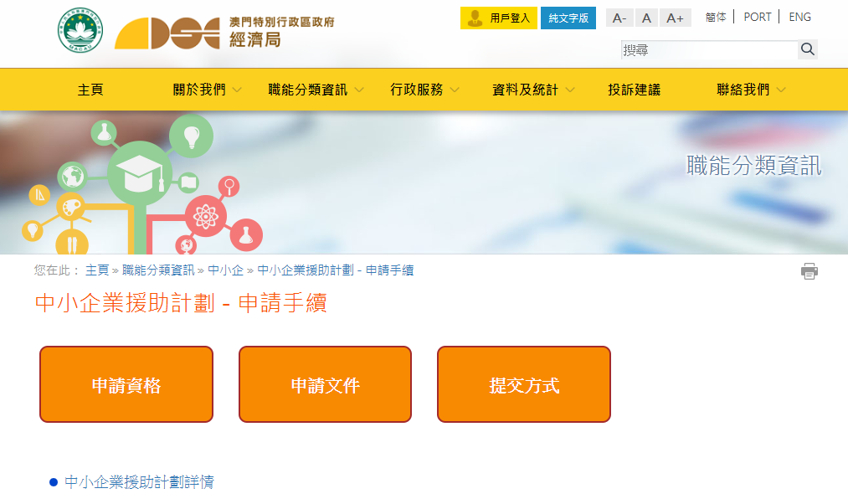Click the search magnifier icon

(x=807, y=49)
